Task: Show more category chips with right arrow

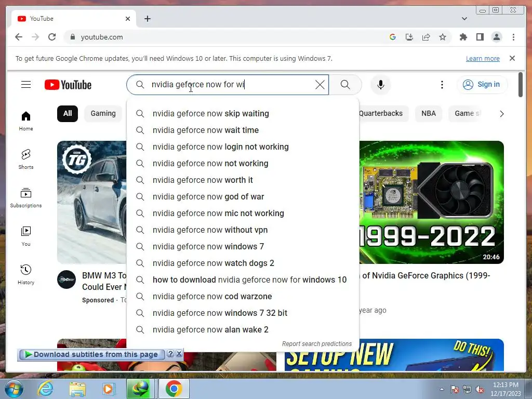Action: [x=501, y=114]
